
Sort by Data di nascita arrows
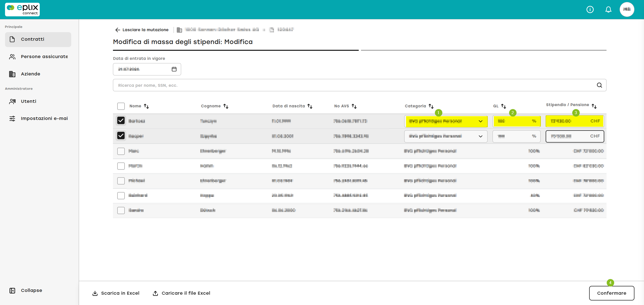(x=310, y=106)
